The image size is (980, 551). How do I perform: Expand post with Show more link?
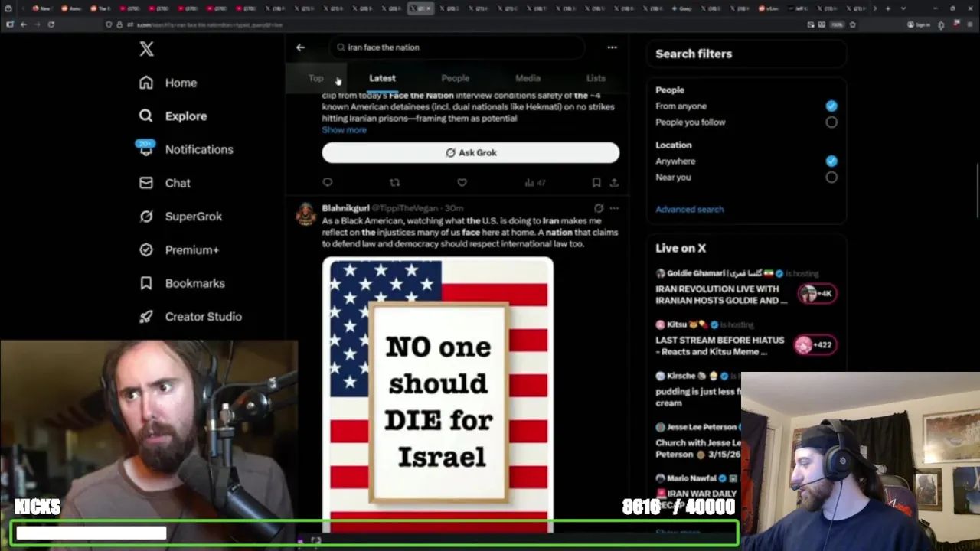(344, 130)
